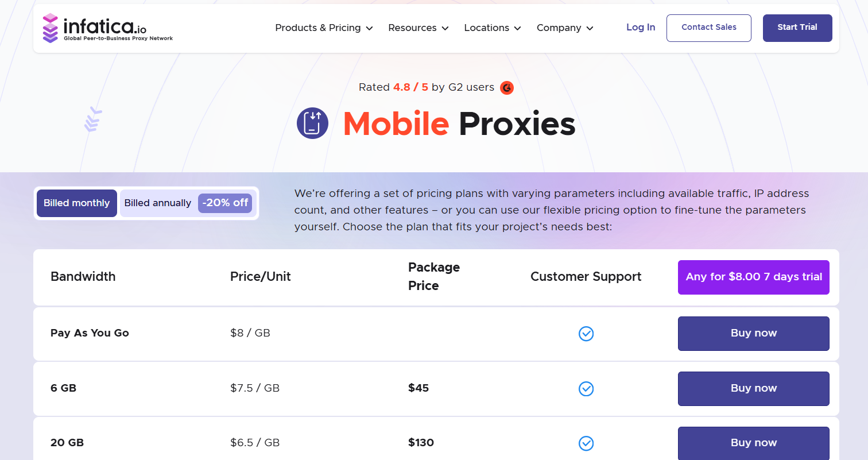Switch billing to Billed annually

[x=158, y=203]
